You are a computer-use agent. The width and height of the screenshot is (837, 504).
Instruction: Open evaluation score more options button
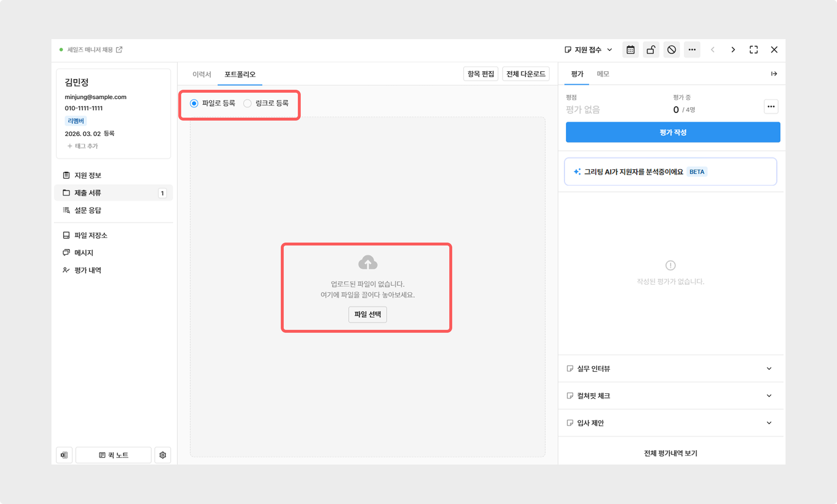(x=771, y=106)
